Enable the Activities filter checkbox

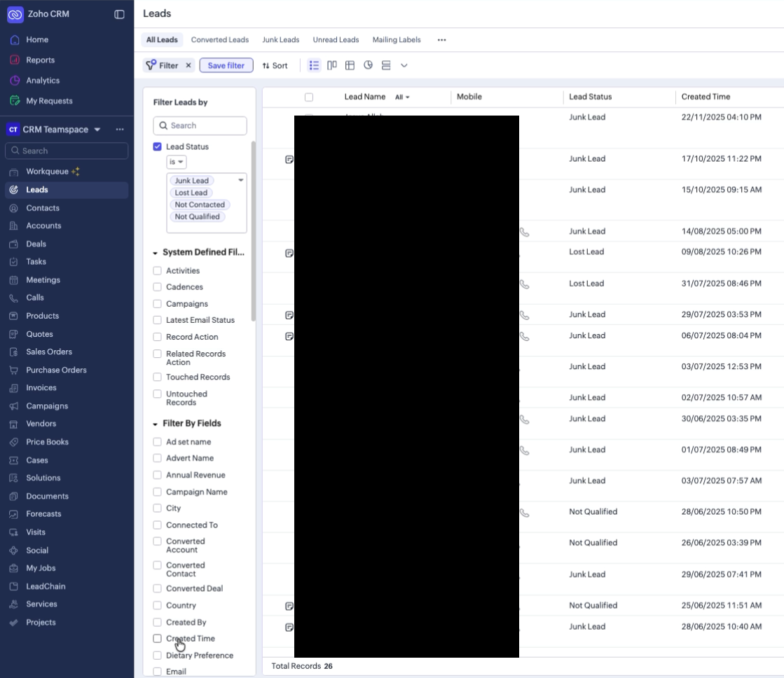[x=158, y=270]
